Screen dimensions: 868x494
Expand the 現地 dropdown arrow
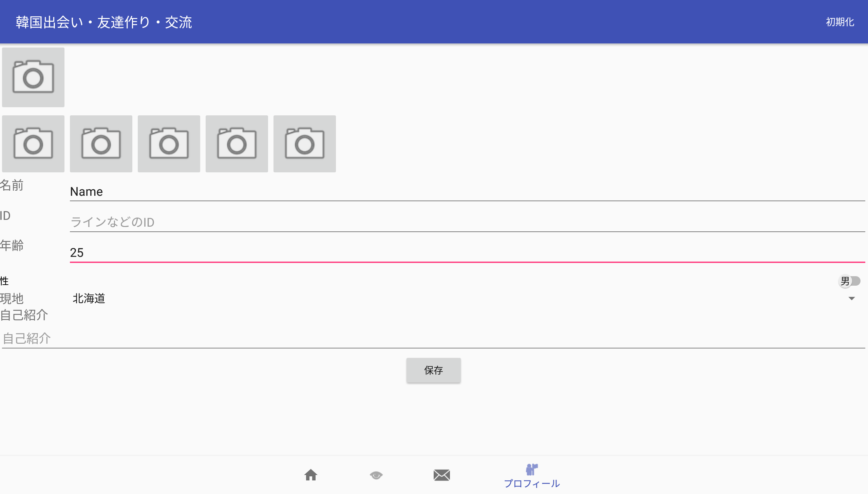pos(851,299)
